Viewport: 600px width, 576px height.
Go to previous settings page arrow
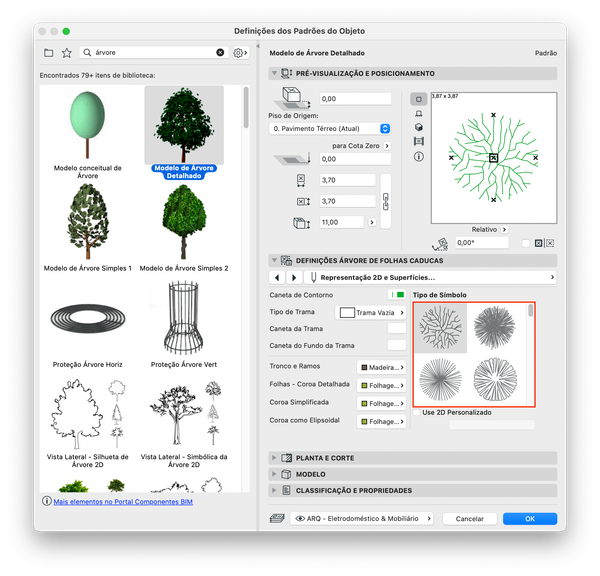tap(277, 277)
